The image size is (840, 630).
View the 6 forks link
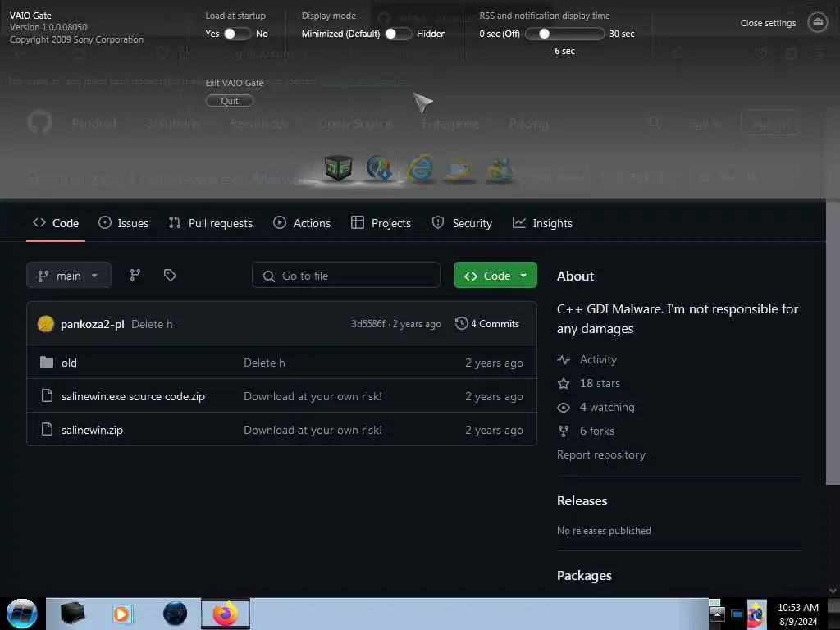(x=597, y=431)
